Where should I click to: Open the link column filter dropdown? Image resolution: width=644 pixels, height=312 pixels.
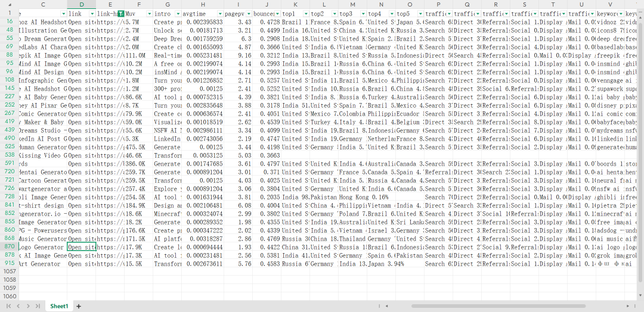point(92,14)
